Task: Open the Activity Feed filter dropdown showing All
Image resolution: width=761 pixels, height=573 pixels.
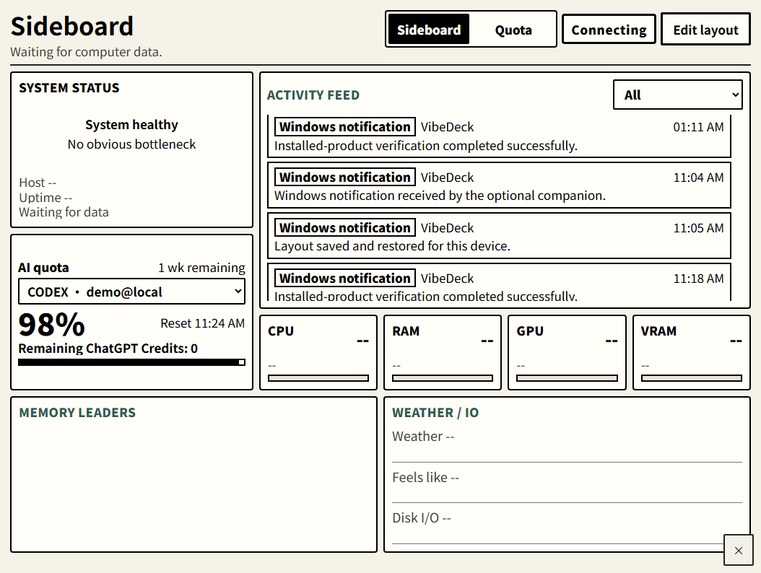Action: [678, 95]
